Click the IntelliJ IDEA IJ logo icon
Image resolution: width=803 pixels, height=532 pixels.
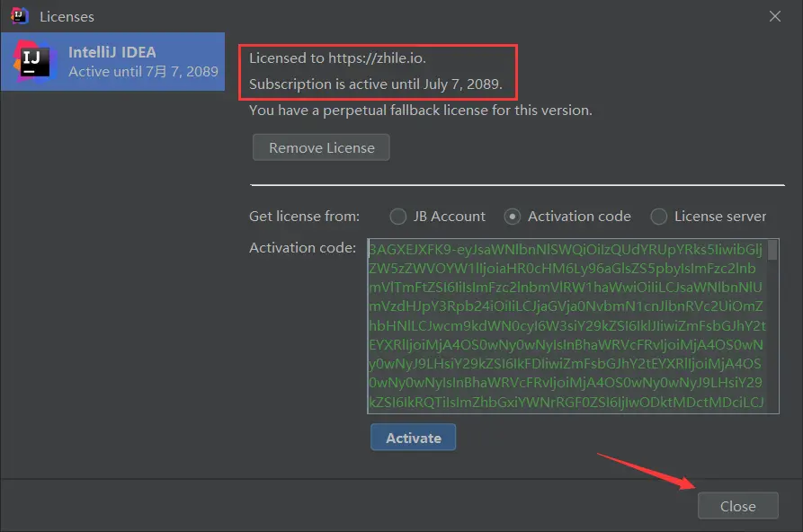pyautogui.click(x=34, y=61)
